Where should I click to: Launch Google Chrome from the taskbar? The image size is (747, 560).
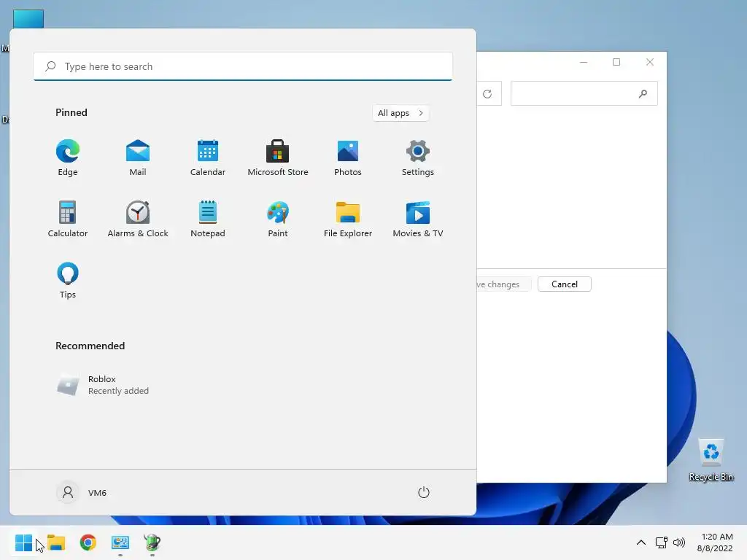tap(88, 542)
